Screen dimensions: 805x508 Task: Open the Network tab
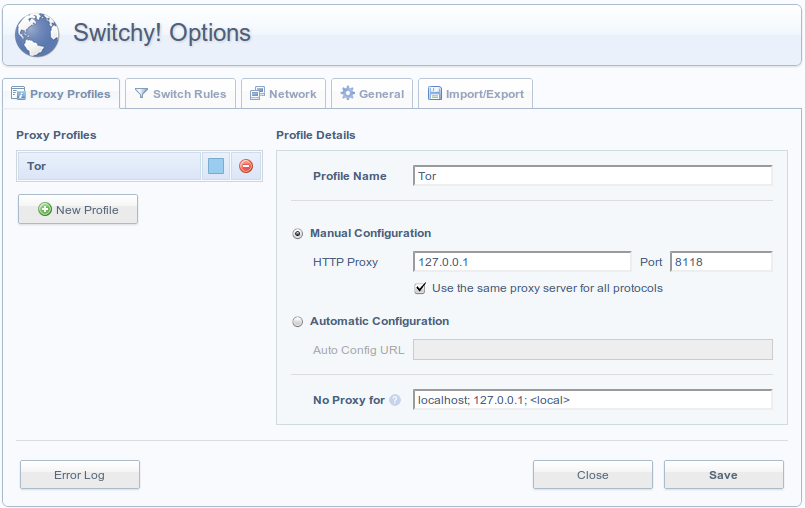(x=283, y=93)
